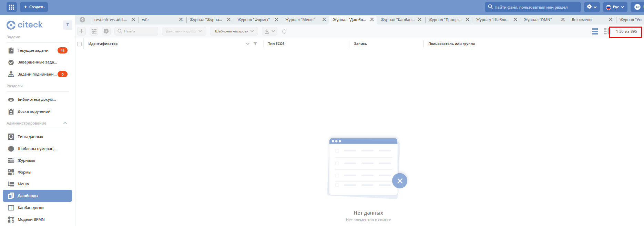This screenshot has width=644, height=226.
Task: Open the Рус language dropdown
Action: 615,7
